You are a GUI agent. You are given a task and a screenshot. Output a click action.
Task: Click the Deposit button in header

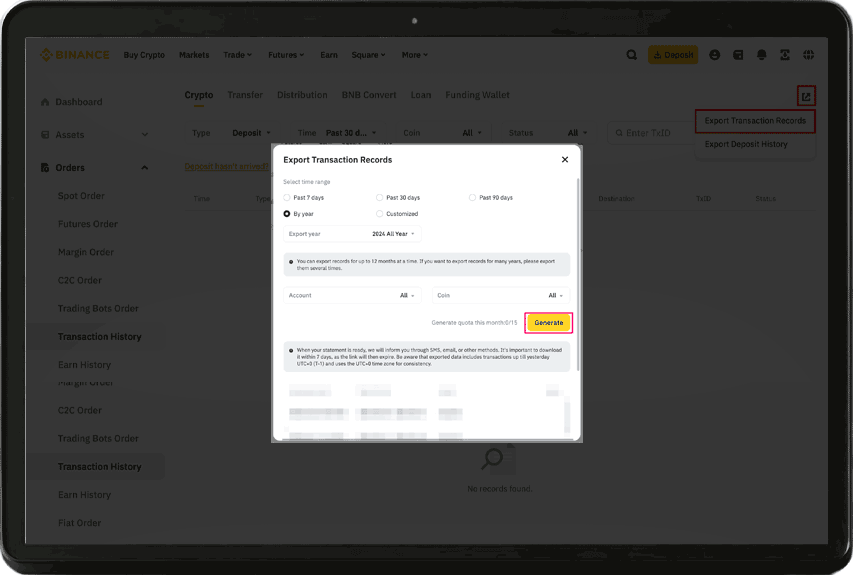tap(672, 55)
